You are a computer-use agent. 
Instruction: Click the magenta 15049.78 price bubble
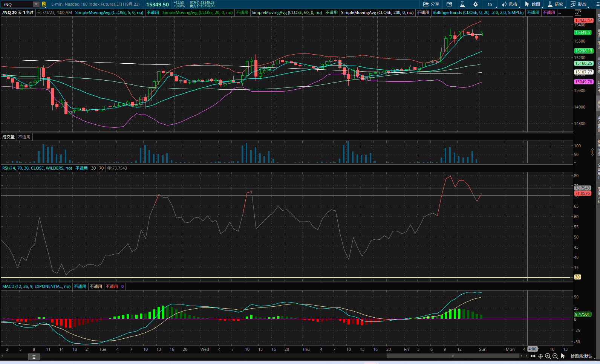pos(583,82)
